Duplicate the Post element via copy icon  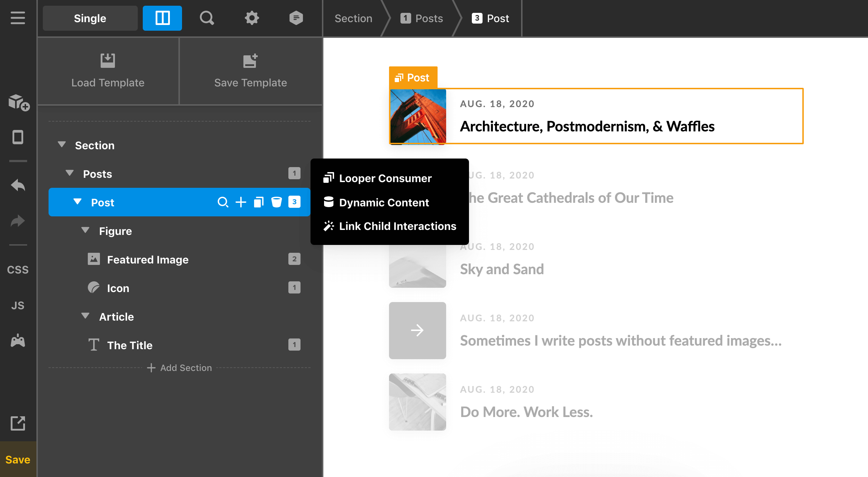tap(259, 202)
